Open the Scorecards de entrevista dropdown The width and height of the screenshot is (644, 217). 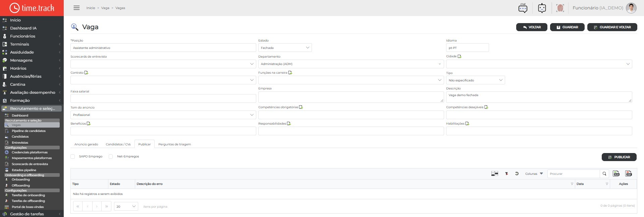163,64
